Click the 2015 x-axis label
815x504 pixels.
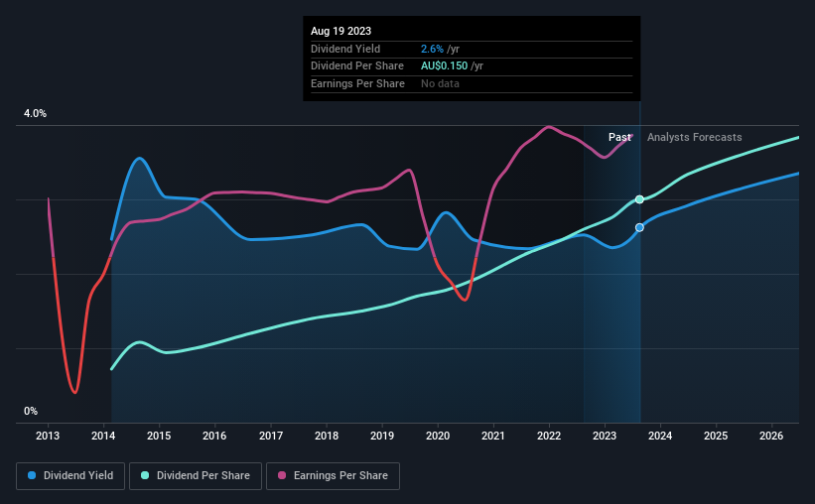pyautogui.click(x=159, y=436)
